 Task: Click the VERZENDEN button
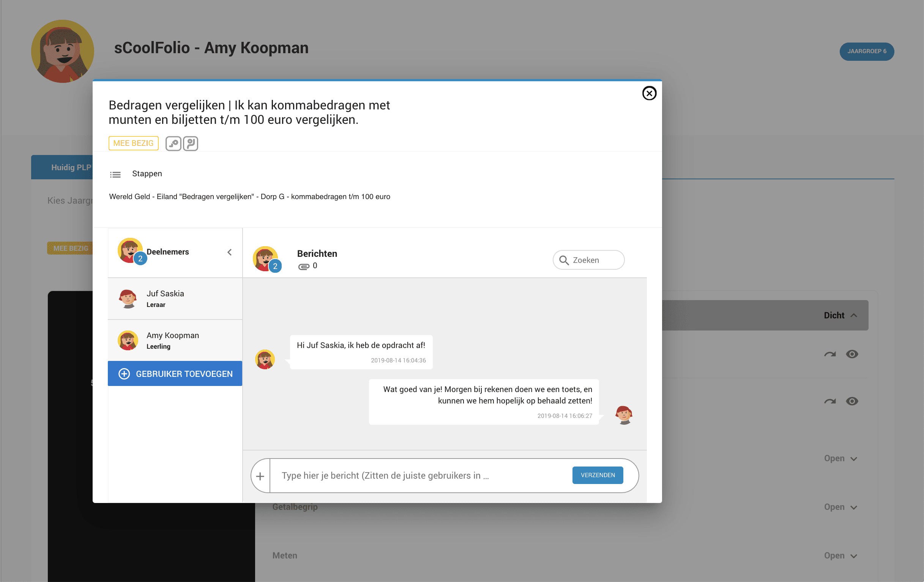tap(598, 475)
